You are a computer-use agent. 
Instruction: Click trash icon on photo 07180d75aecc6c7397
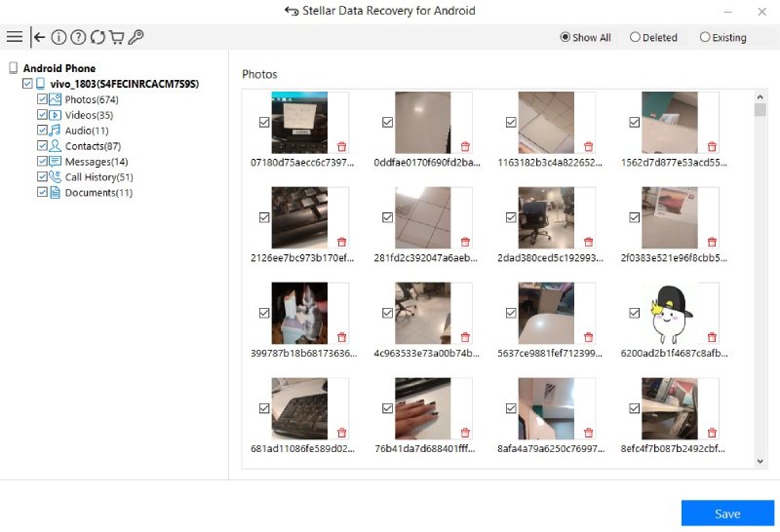coord(341,146)
